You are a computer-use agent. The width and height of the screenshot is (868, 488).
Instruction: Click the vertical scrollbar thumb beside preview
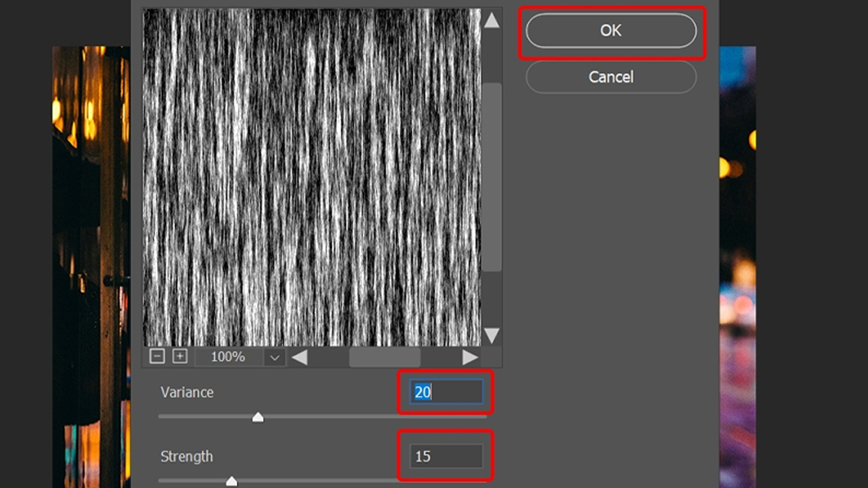492,177
